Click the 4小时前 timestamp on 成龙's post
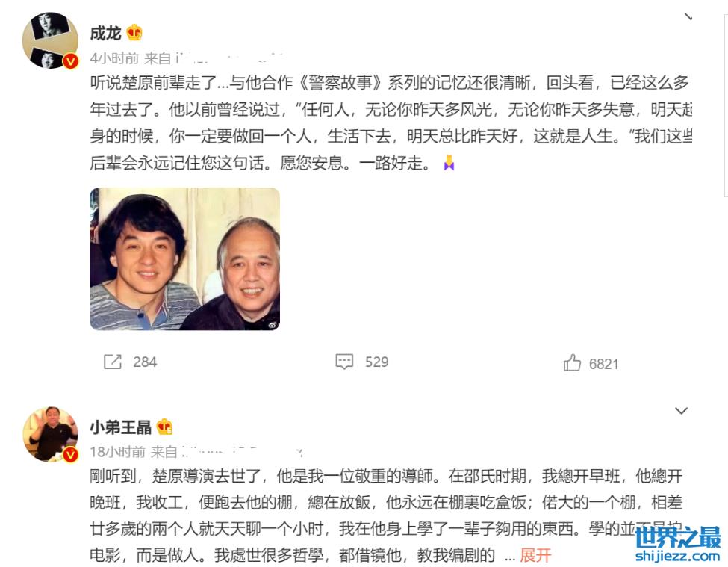The height and width of the screenshot is (567, 728). point(114,58)
